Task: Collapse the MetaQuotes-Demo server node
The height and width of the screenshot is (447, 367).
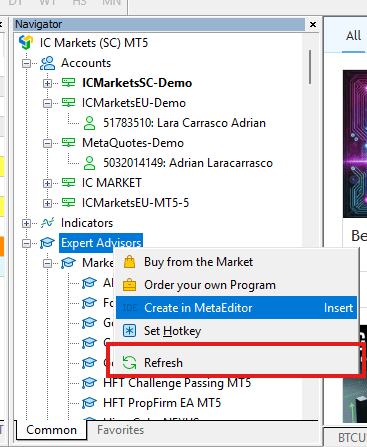Action: pos(47,143)
